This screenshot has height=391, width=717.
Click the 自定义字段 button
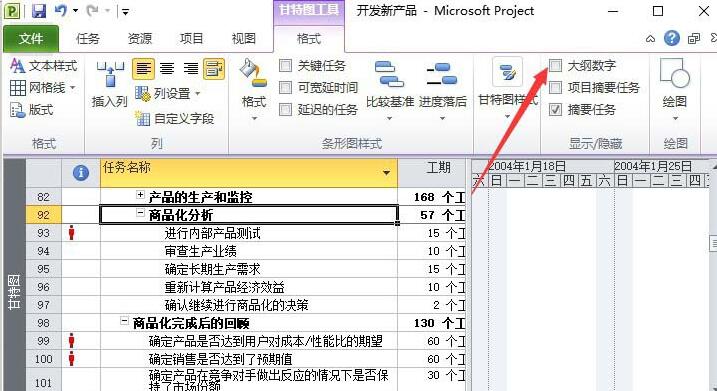pos(175,119)
